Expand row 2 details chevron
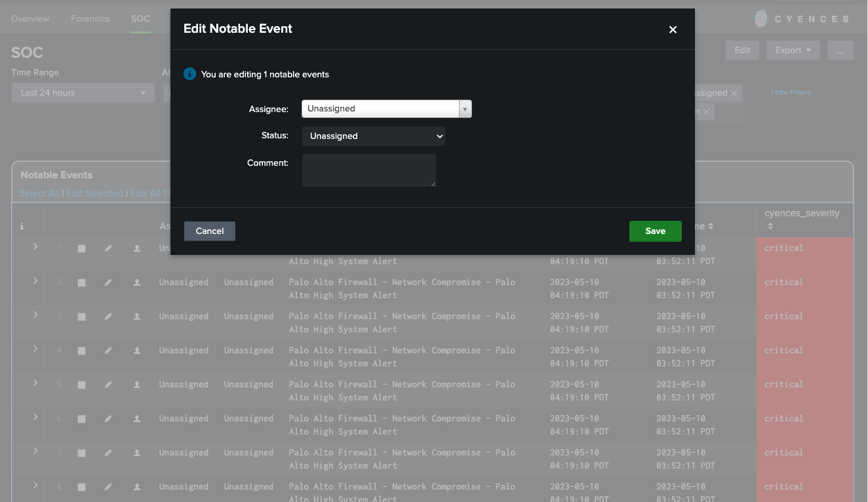 tap(35, 280)
